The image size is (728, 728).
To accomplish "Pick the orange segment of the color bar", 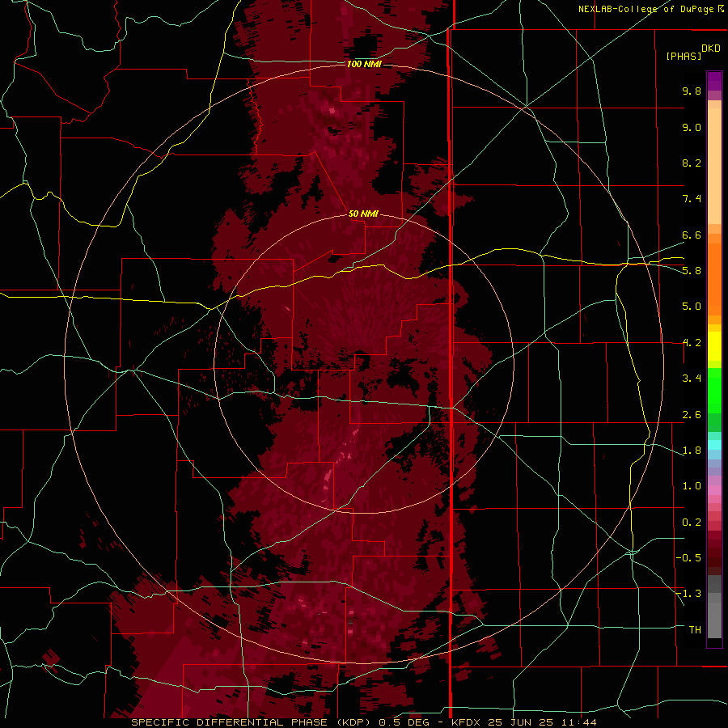I will (714, 278).
